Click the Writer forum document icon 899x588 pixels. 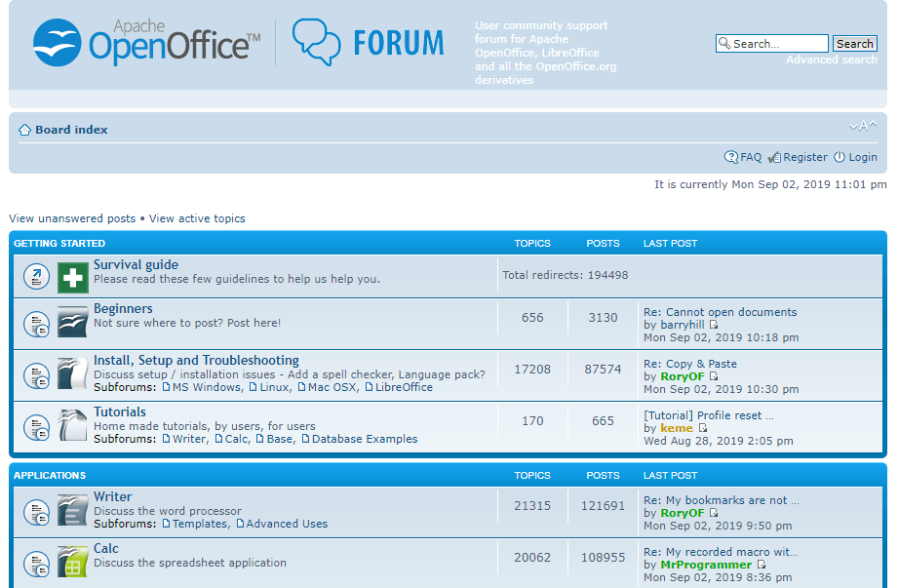(x=72, y=509)
